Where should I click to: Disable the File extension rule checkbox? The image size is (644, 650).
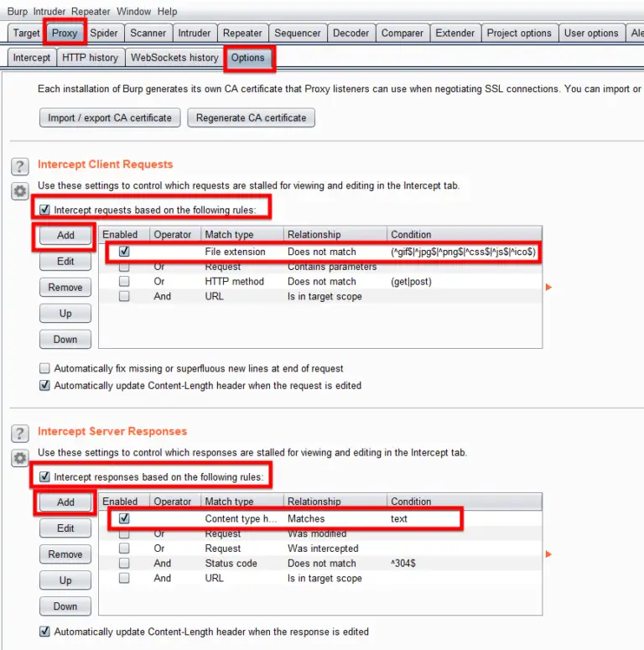(x=124, y=252)
